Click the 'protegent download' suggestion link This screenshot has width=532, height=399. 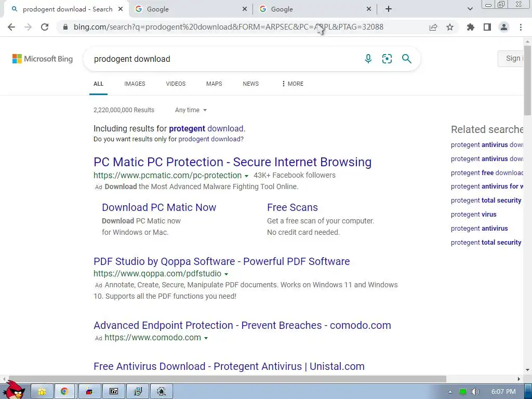[207, 129]
